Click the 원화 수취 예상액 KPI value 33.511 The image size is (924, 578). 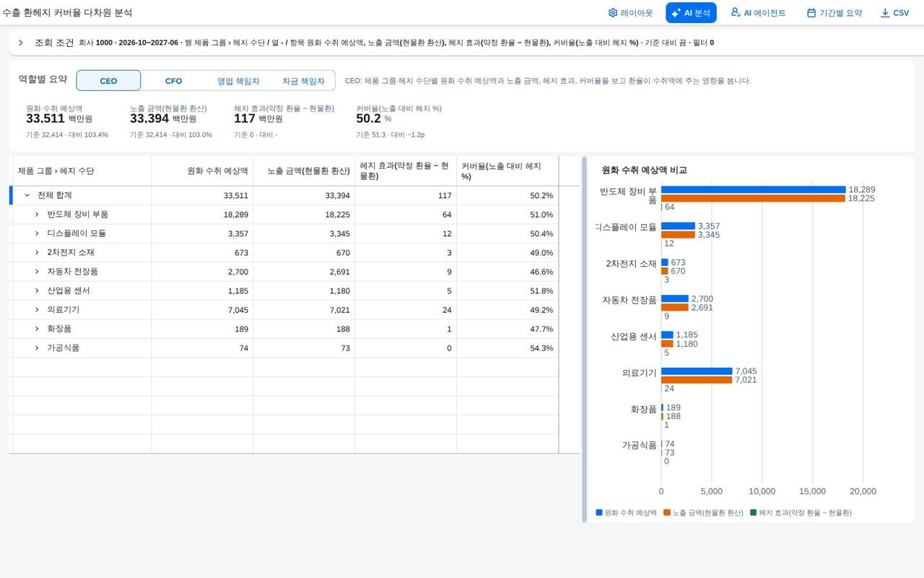(45, 118)
